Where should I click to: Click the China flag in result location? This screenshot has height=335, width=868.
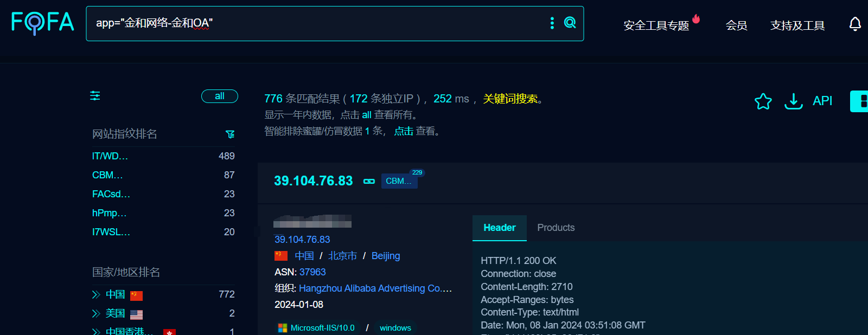281,256
